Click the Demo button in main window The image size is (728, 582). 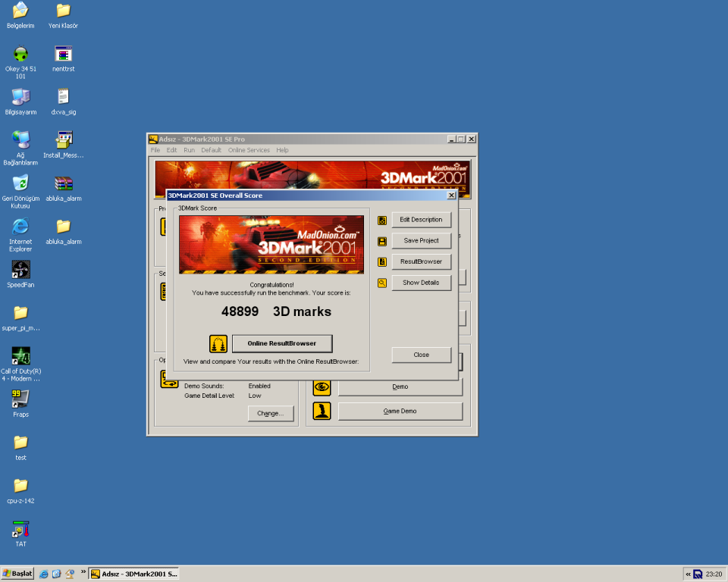coord(400,386)
